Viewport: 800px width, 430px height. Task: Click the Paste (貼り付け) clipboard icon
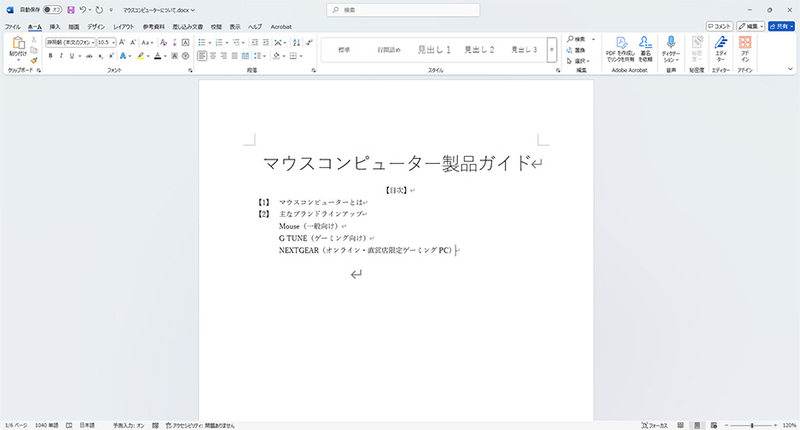coord(18,43)
